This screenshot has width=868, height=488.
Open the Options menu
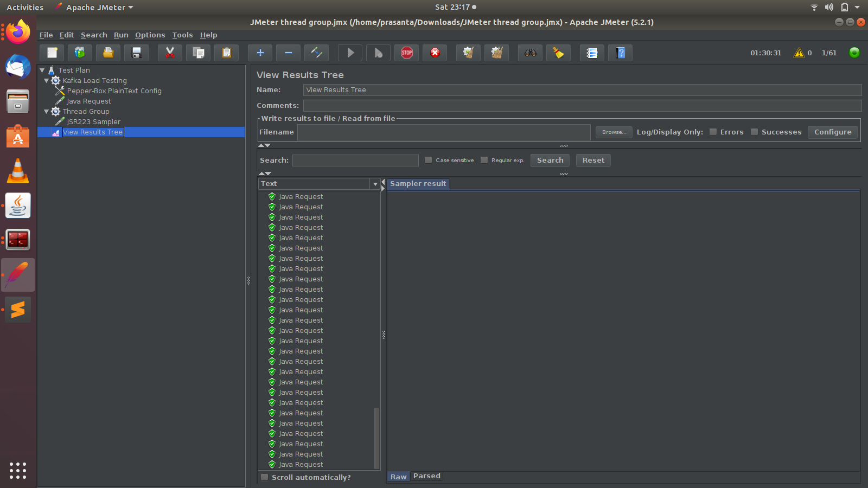point(150,35)
